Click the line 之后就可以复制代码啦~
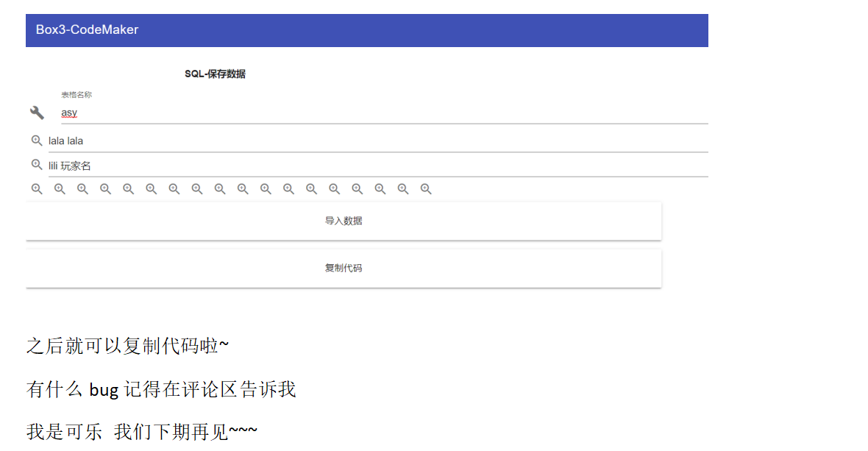Viewport: 868px width, 451px height. click(x=127, y=346)
